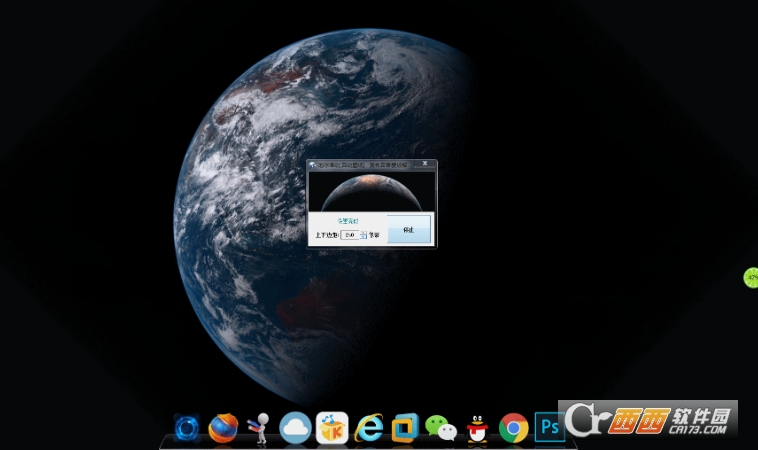
Task: Open WeChat from the dock
Action: (x=441, y=428)
